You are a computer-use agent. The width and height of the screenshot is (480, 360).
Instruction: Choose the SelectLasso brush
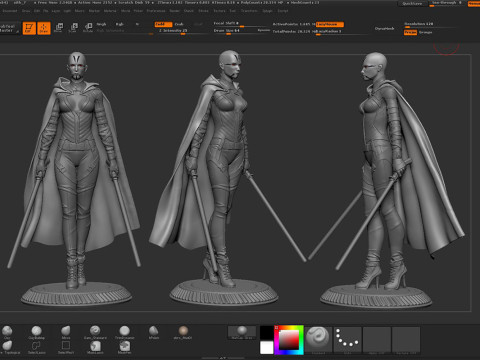(x=36, y=347)
